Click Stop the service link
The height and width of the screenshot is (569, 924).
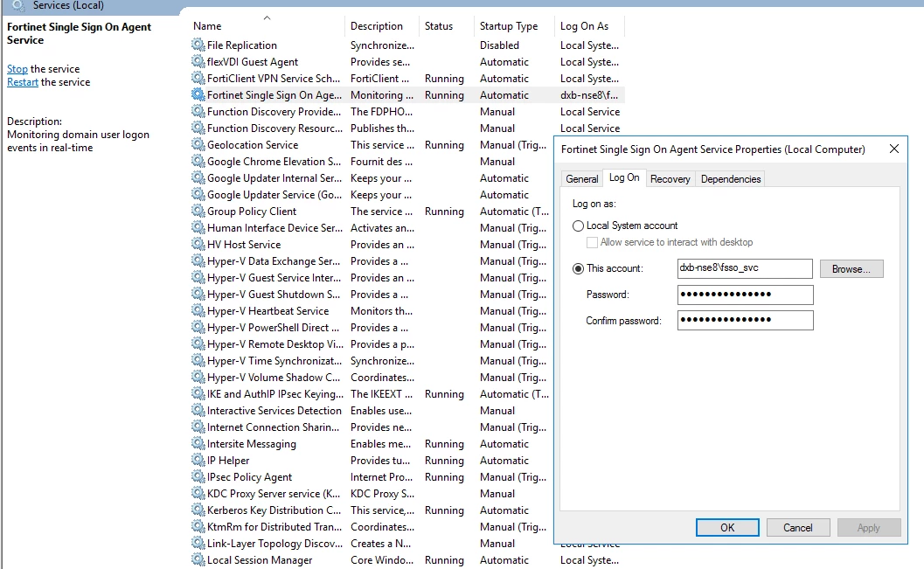click(x=17, y=69)
